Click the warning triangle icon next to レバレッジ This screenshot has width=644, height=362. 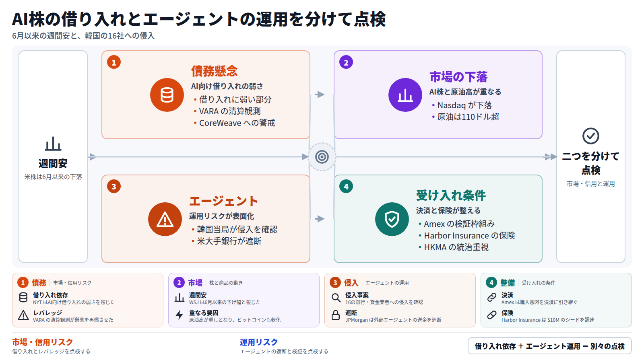(x=23, y=315)
